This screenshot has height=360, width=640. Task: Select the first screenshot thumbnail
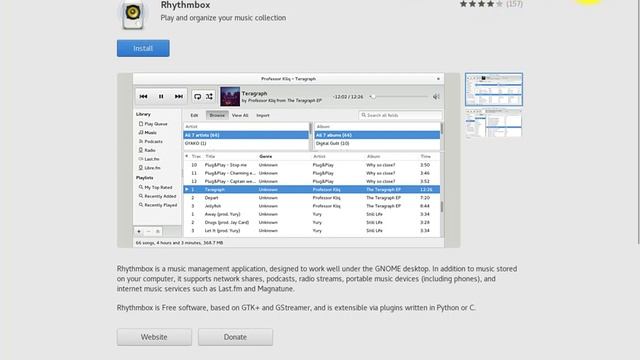pyautogui.click(x=493, y=89)
